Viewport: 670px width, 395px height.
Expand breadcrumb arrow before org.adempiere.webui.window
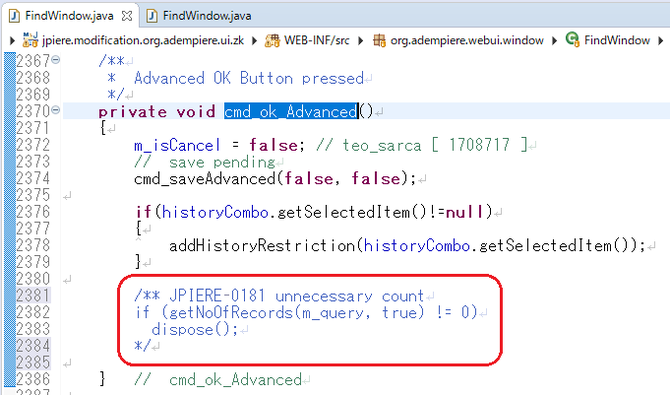point(361,41)
